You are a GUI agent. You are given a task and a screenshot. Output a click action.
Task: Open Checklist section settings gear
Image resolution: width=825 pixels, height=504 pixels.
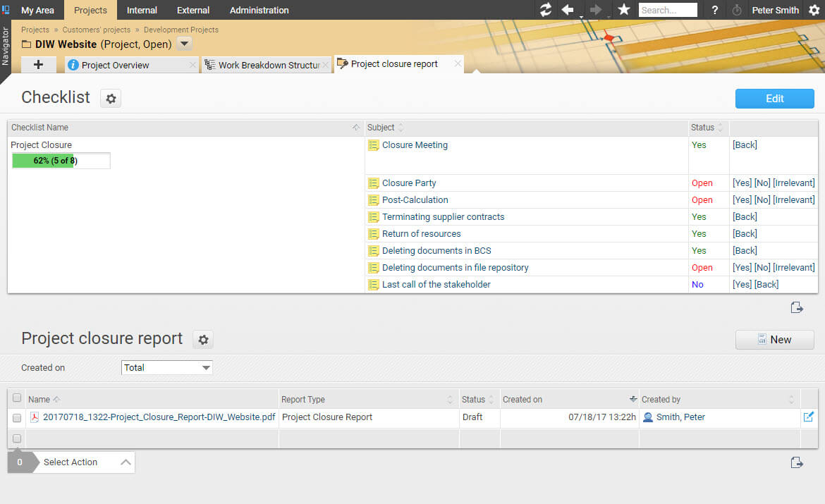[x=111, y=99]
